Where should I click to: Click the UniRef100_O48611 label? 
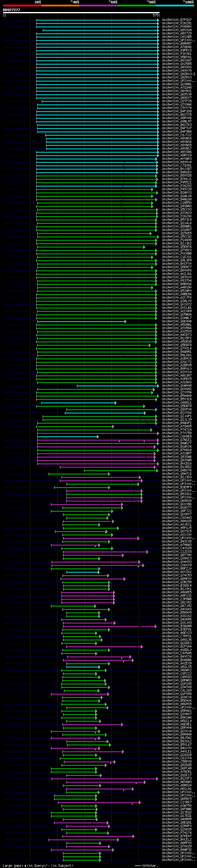tap(176, 402)
